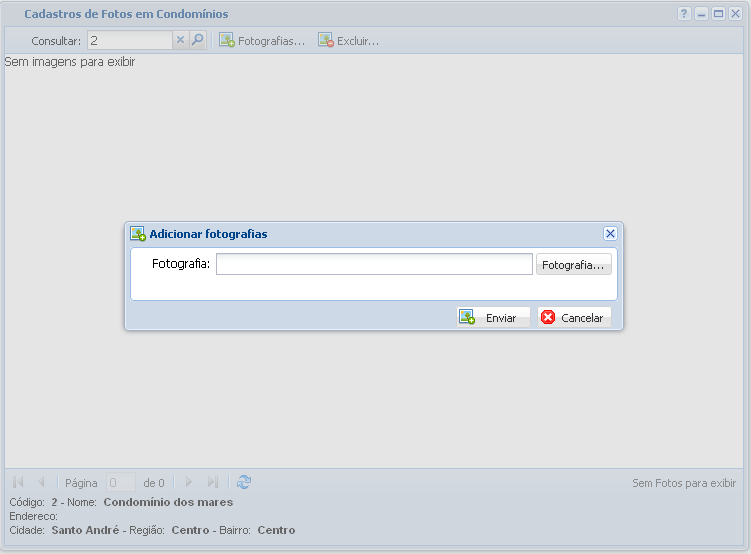Click Excluir... in the toolbar
This screenshot has width=751, height=554.
click(x=349, y=41)
